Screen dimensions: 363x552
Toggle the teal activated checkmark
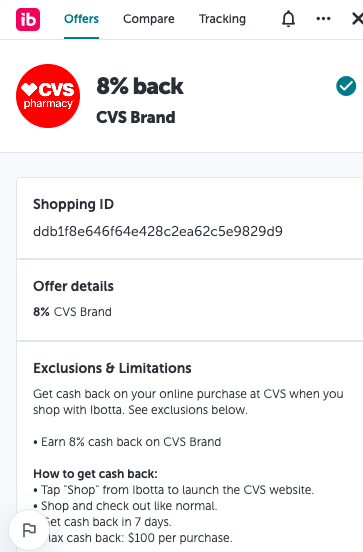(346, 86)
